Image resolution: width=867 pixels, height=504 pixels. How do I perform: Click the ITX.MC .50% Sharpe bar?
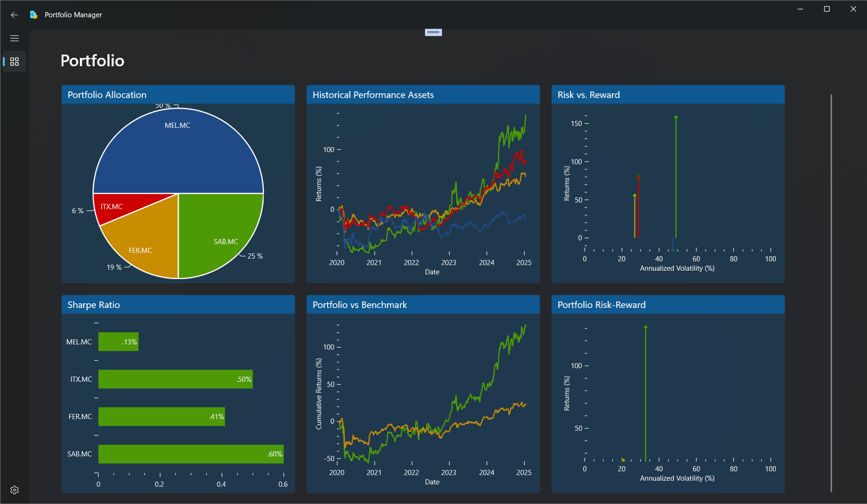[x=175, y=379]
